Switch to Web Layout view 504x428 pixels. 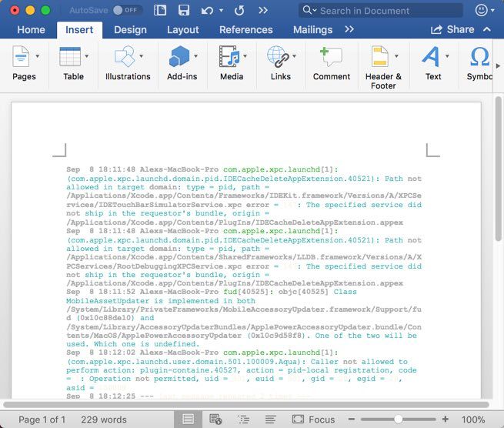click(x=215, y=420)
